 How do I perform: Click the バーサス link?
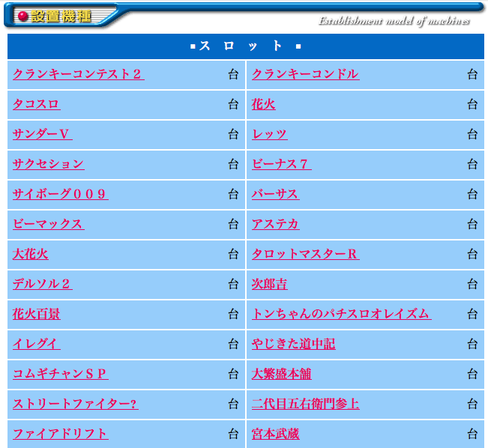(276, 194)
